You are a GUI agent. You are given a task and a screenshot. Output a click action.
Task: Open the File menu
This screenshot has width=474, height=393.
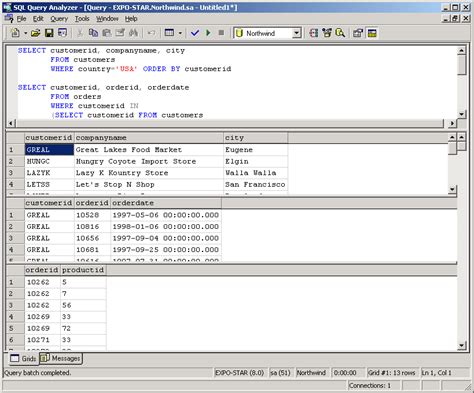click(x=21, y=19)
